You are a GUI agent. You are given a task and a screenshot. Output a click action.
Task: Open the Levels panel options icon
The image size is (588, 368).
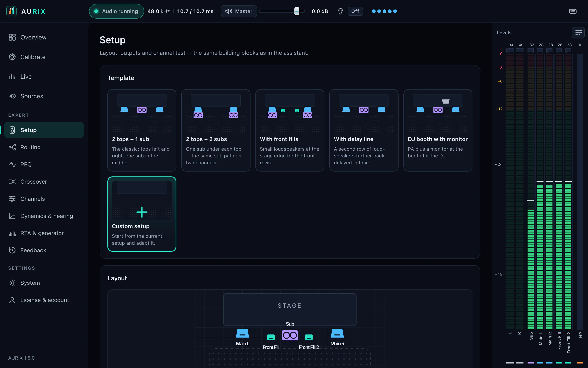tap(578, 33)
